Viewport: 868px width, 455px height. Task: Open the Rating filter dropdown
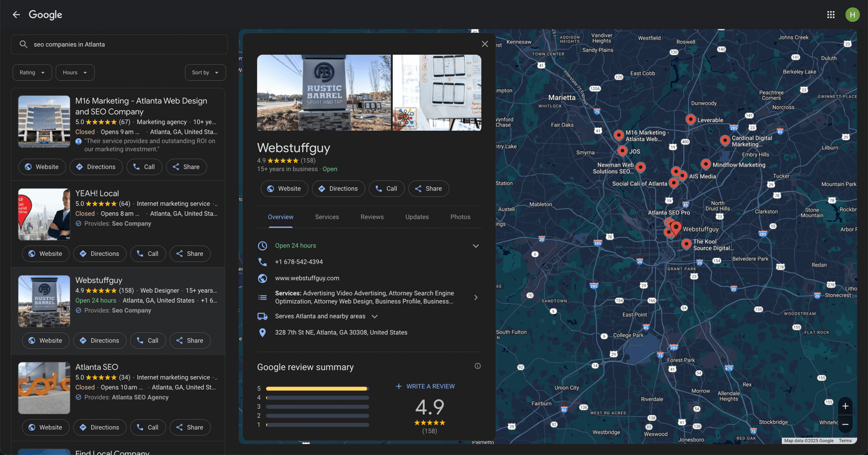point(33,73)
